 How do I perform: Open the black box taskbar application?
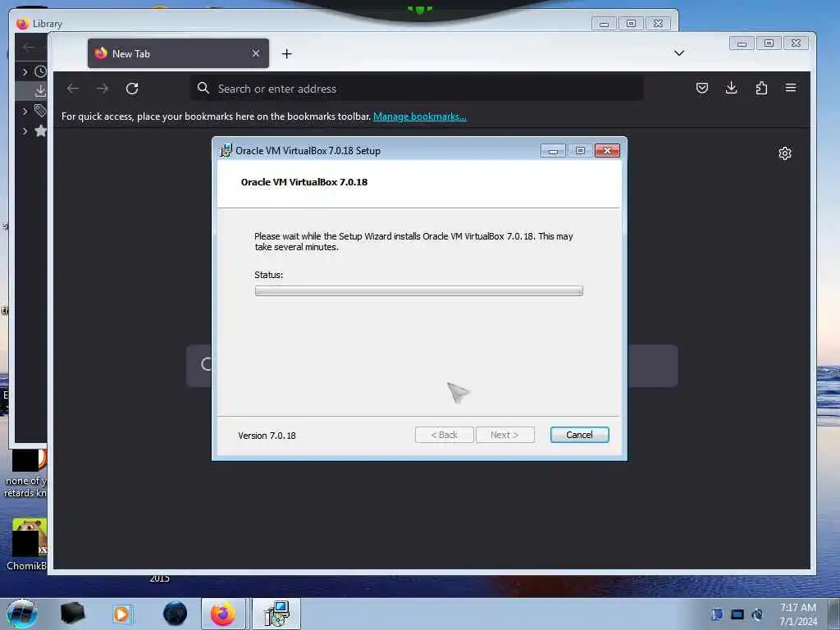point(72,614)
